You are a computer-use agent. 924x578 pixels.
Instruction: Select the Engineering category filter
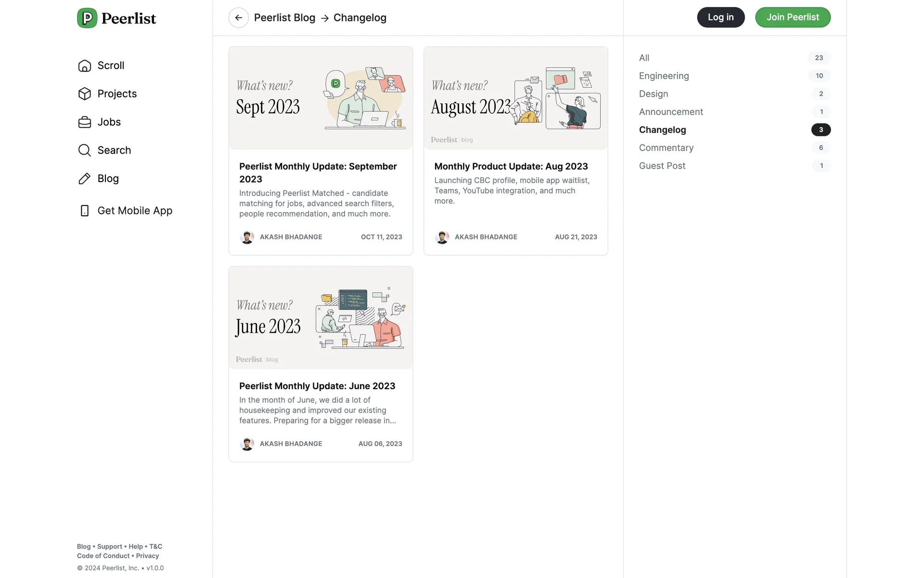pos(664,76)
